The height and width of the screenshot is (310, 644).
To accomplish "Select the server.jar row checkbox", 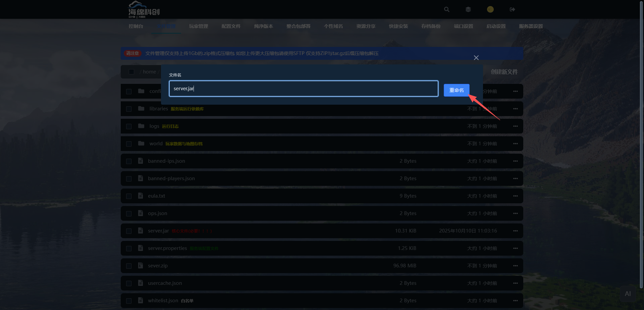I will tap(129, 231).
